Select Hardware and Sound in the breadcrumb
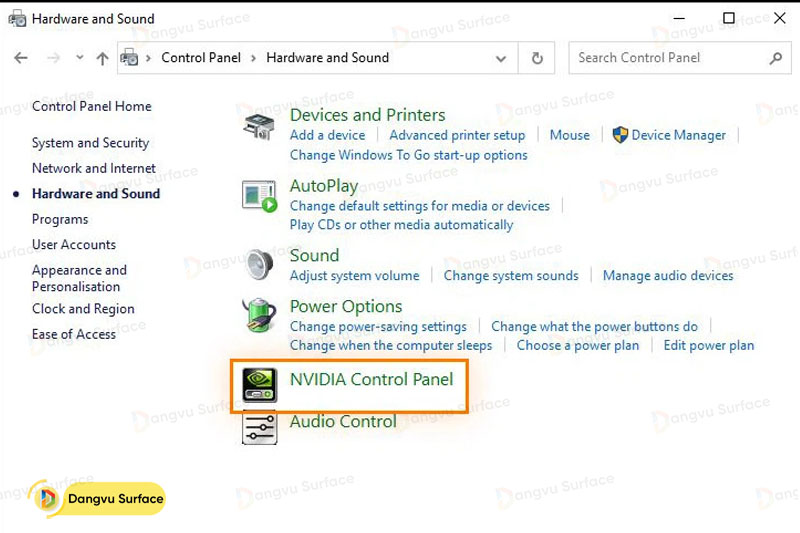The height and width of the screenshot is (533, 800). coord(328,58)
